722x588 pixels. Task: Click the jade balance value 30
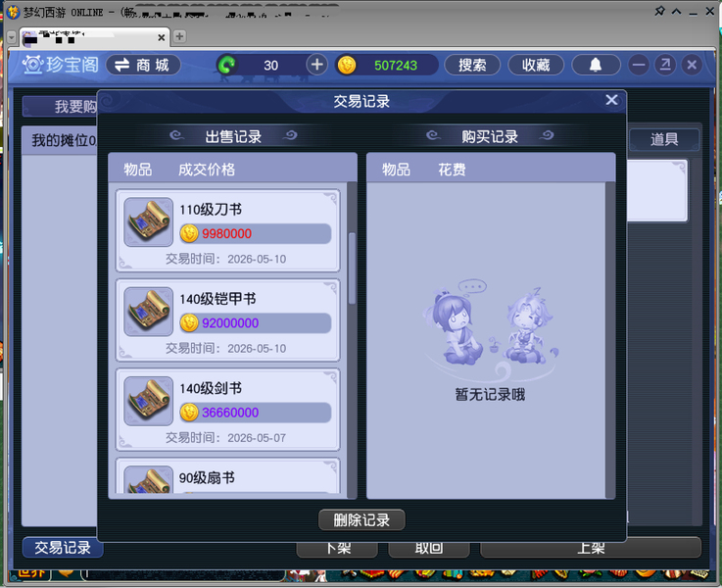coord(270,66)
